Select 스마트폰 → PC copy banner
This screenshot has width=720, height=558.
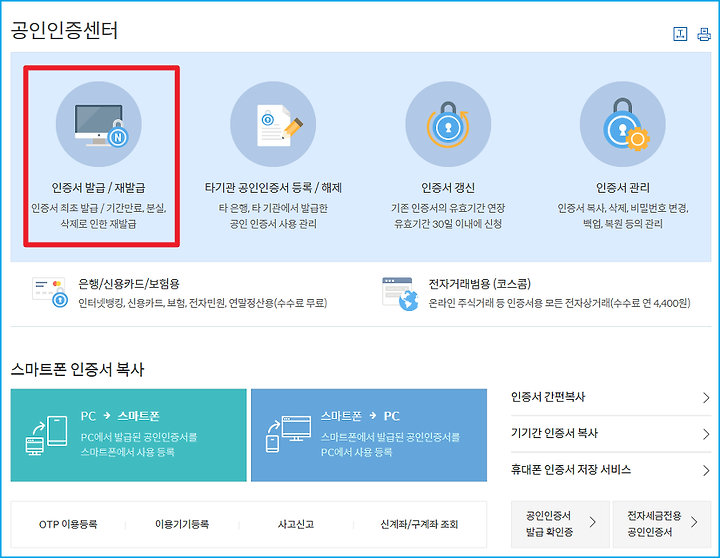(369, 435)
